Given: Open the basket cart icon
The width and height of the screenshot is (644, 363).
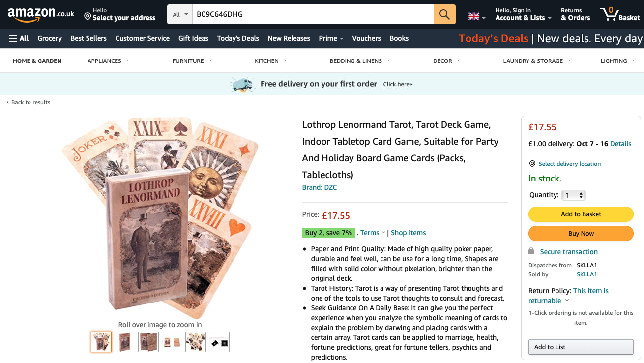Looking at the screenshot, I should coord(620,14).
